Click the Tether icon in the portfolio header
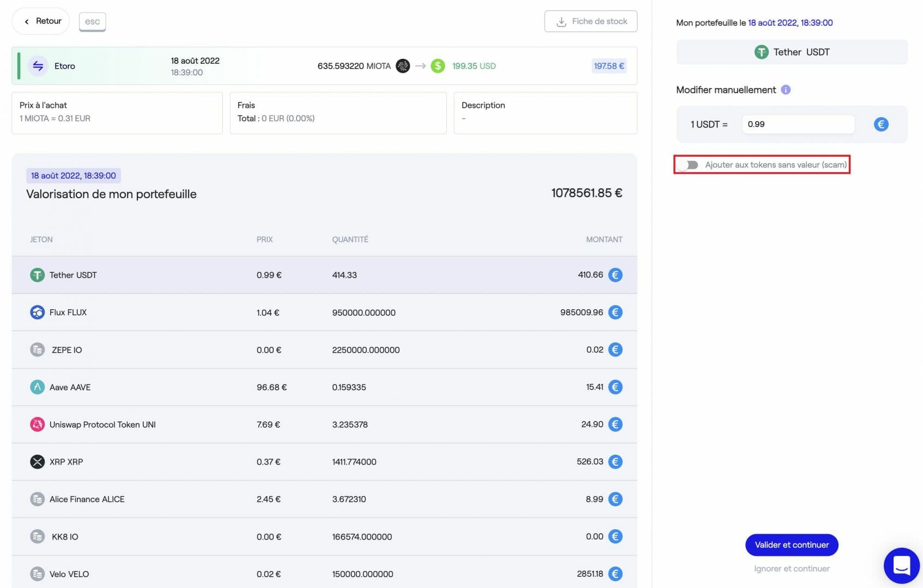 [x=761, y=52]
